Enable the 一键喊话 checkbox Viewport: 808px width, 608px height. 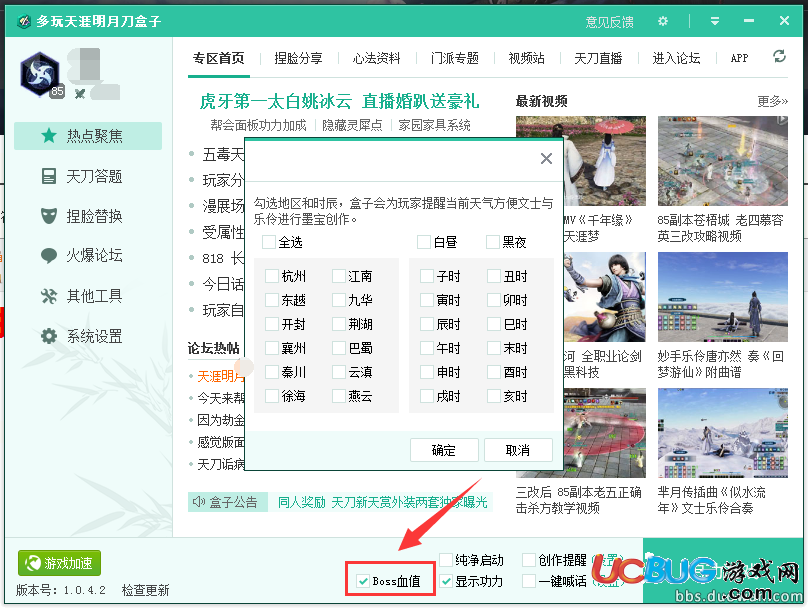tap(529, 581)
